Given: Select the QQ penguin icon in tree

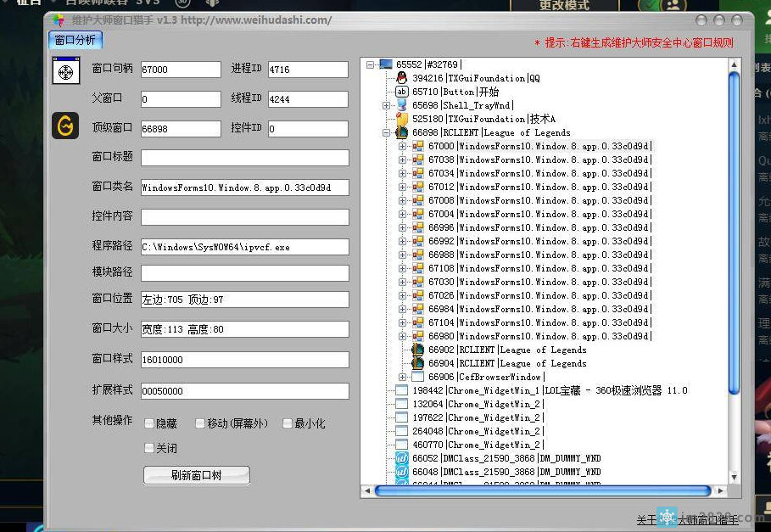Looking at the screenshot, I should (402, 78).
